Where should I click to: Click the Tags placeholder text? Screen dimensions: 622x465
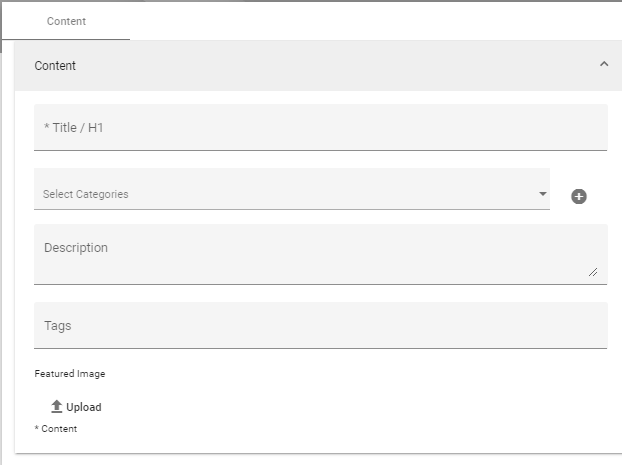pos(58,326)
